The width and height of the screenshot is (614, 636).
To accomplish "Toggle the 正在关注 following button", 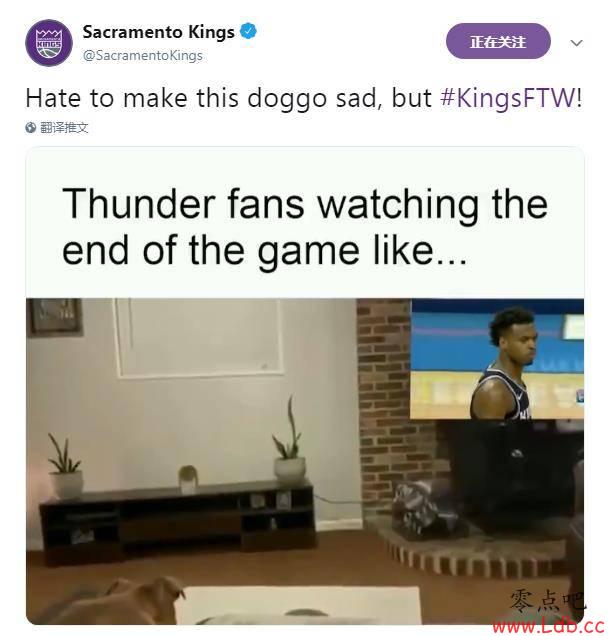I will 498,41.
